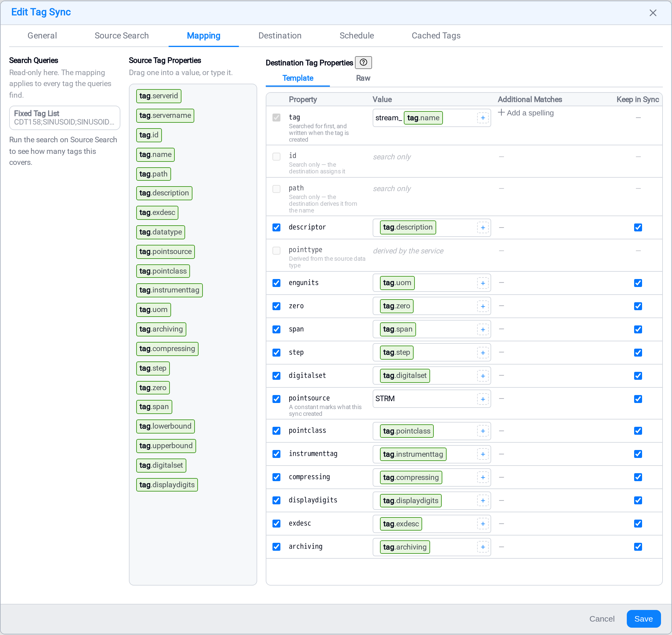Disable Keep in Sync for archiving
The height and width of the screenshot is (635, 672).
click(x=638, y=547)
